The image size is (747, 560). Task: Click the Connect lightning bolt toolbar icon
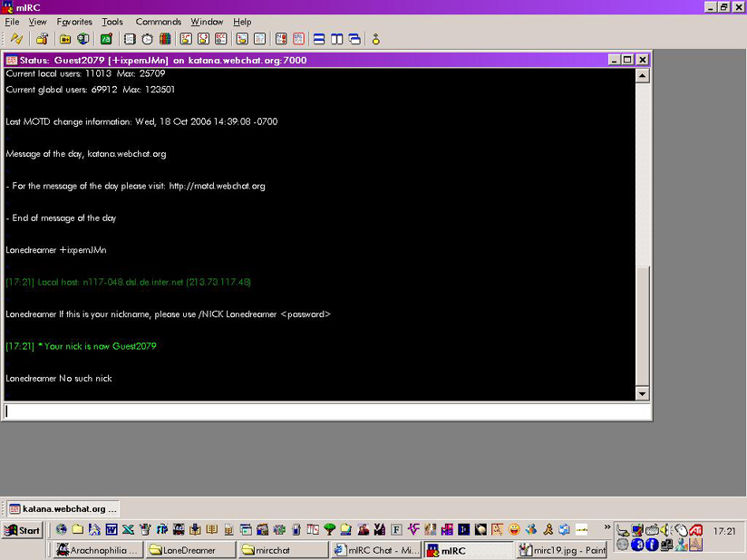16,39
